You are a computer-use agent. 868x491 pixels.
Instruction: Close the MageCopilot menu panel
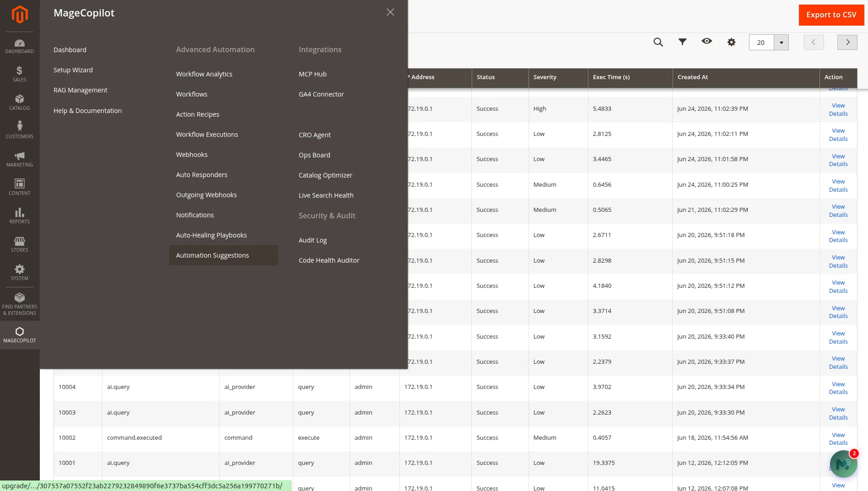pos(390,12)
